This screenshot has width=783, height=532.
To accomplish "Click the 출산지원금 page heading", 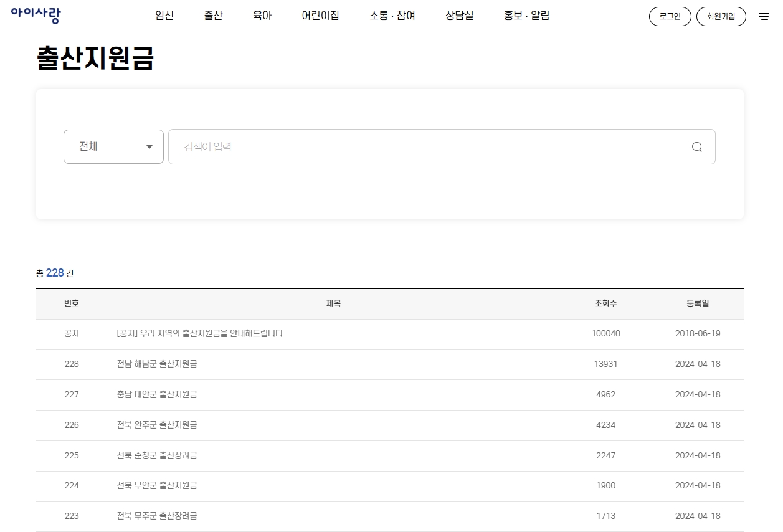I will [95, 58].
